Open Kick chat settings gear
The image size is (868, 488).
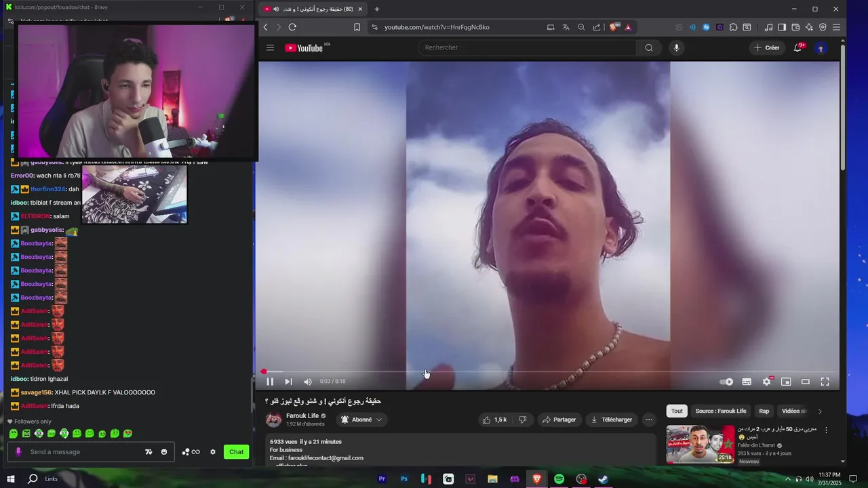(212, 452)
